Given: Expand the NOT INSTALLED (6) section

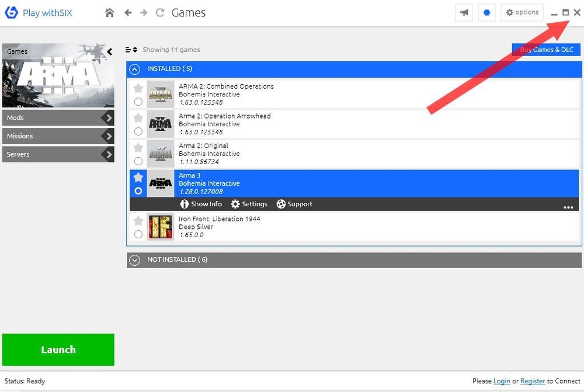Looking at the screenshot, I should pos(134,260).
